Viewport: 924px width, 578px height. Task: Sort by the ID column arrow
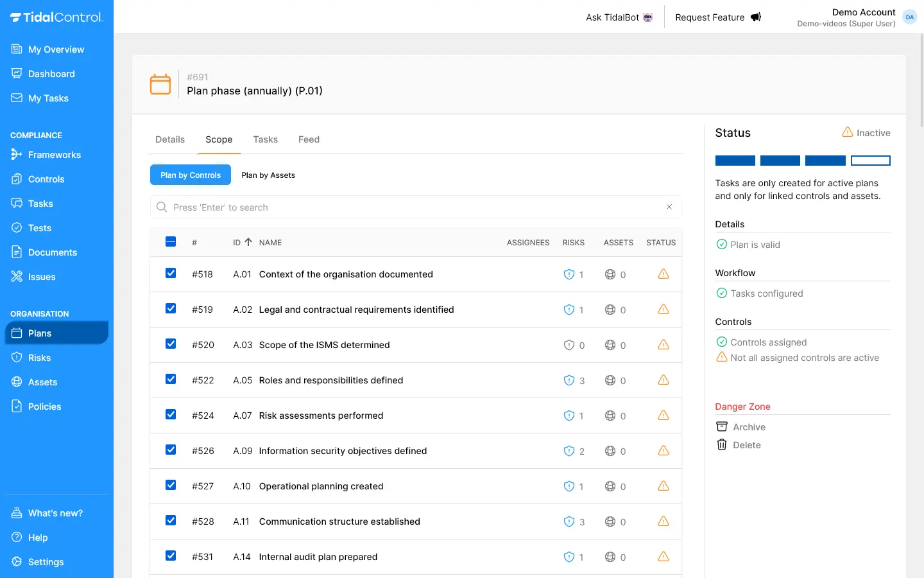pyautogui.click(x=248, y=242)
